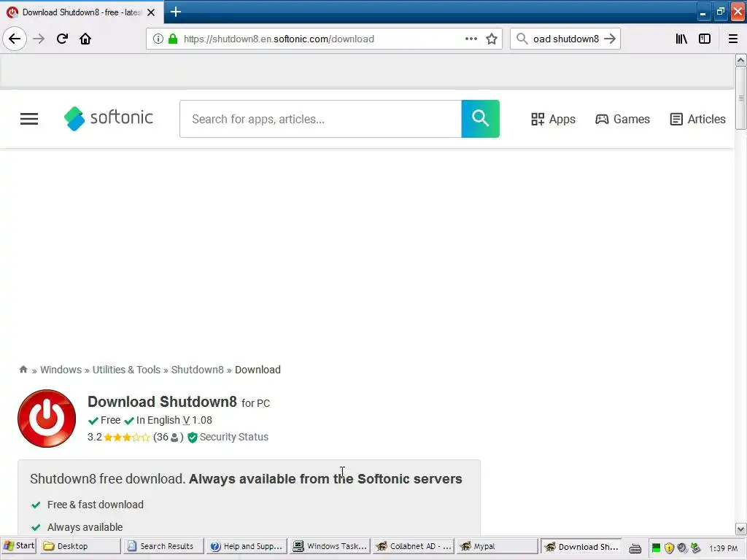Viewport: 747px width, 560px height.
Task: Open the Articles section
Action: (x=697, y=119)
